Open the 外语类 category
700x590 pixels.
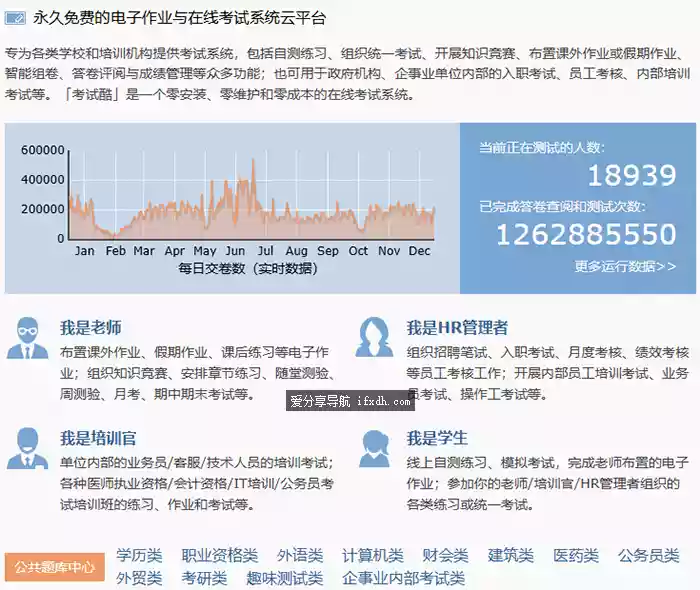point(300,556)
